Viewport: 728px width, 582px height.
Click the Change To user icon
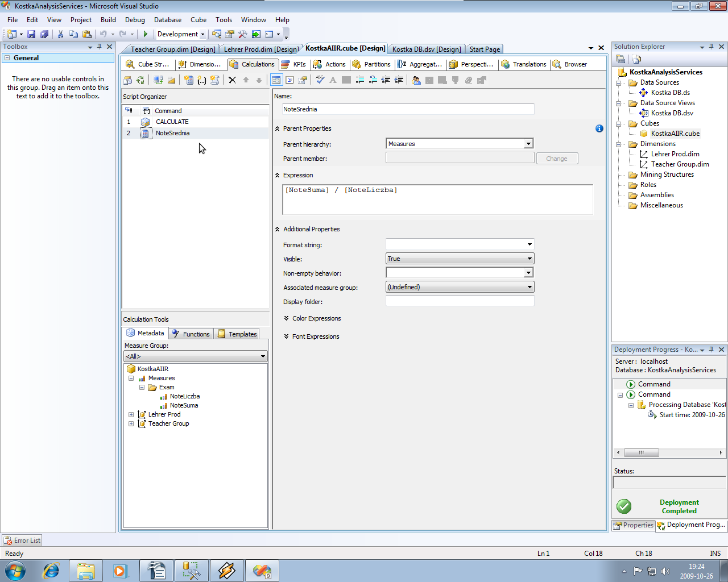(416, 80)
